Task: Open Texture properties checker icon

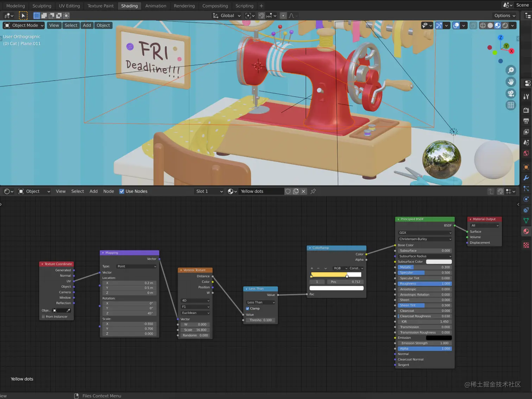Action: pos(526,245)
